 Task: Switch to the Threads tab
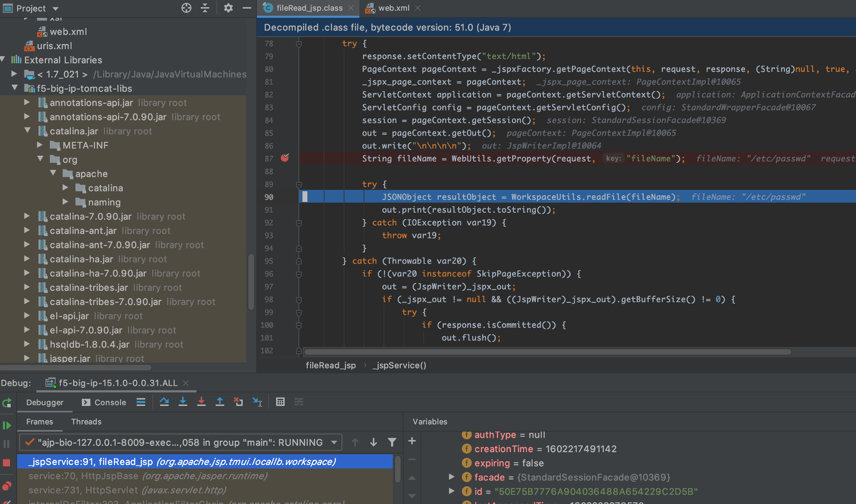(x=86, y=422)
